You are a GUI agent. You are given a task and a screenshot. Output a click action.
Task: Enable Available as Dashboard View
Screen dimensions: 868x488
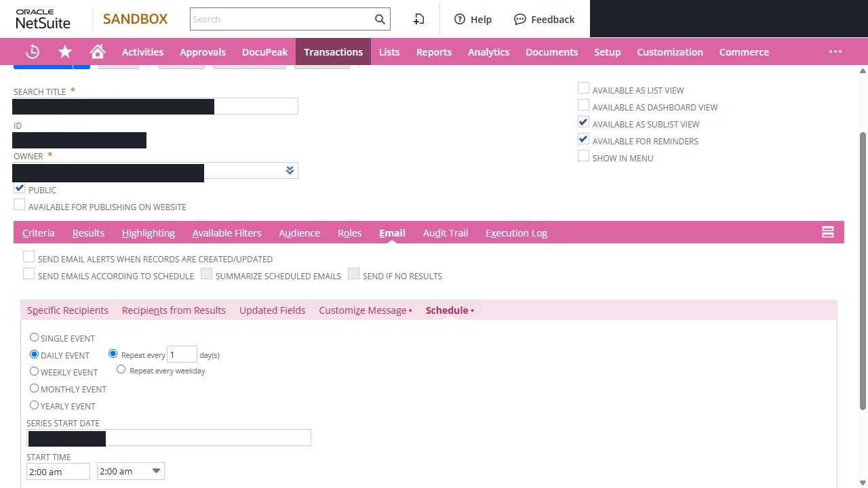coord(583,105)
